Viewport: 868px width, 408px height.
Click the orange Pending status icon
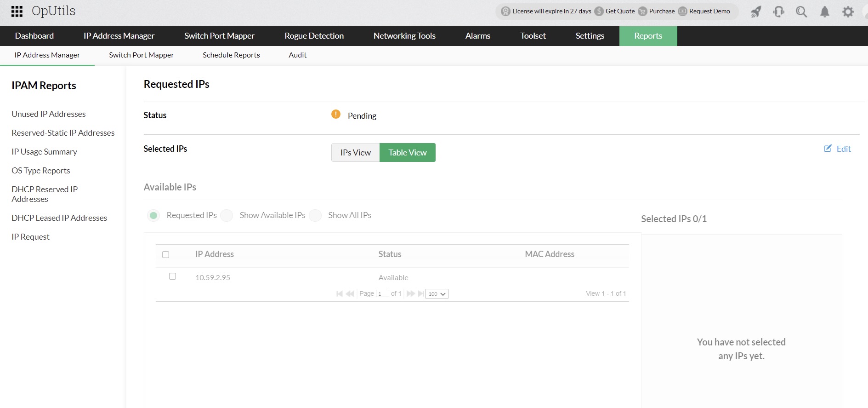point(336,114)
